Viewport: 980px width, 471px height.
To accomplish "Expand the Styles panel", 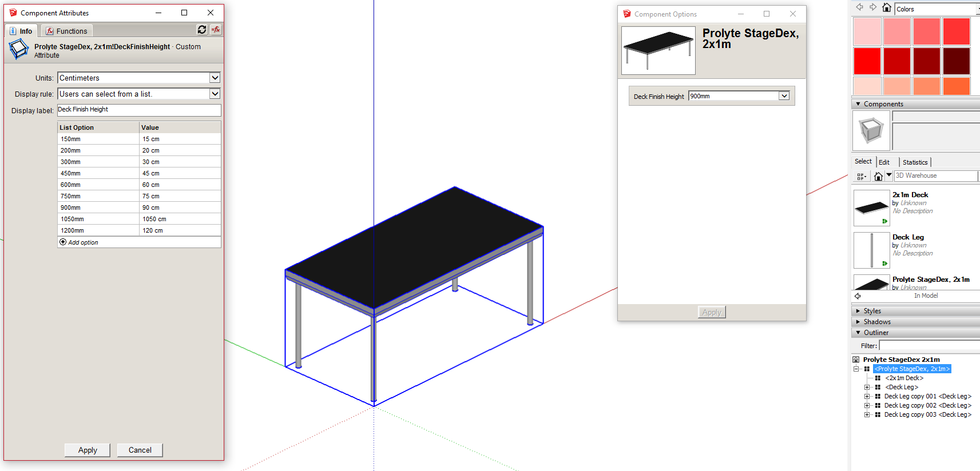I will tap(858, 311).
